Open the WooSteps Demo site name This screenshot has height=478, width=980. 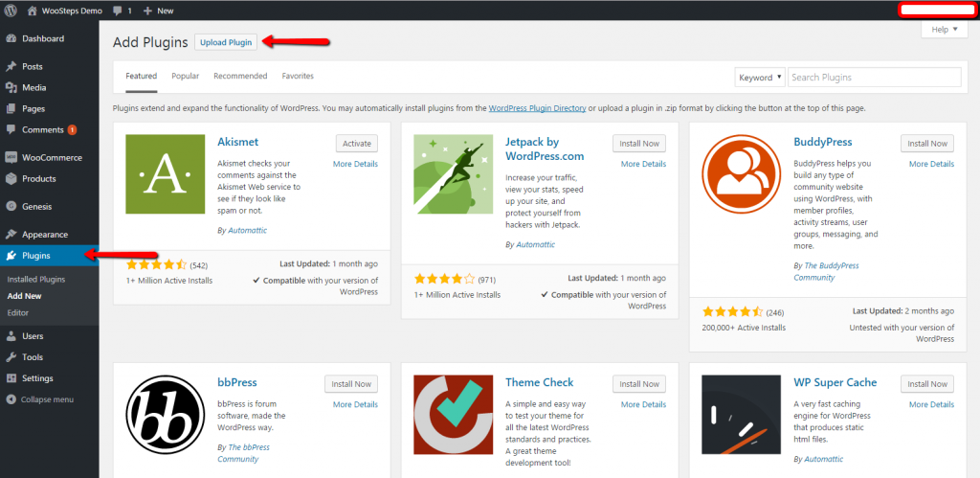coord(72,11)
